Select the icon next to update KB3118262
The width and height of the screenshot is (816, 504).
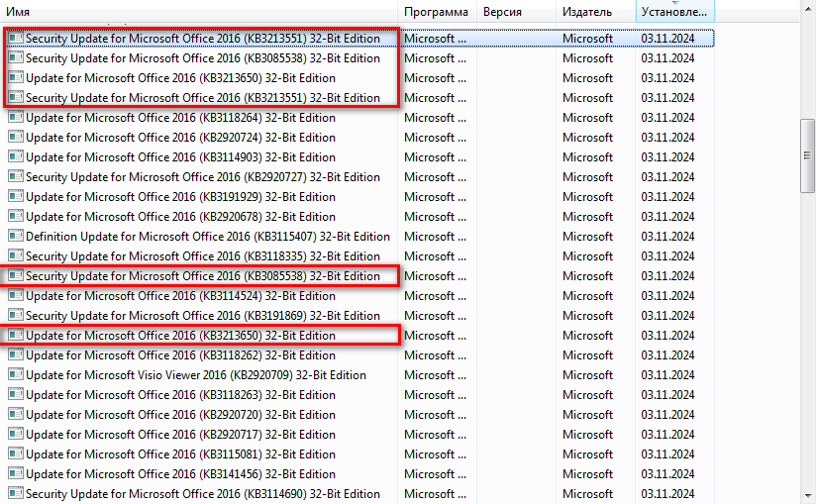(16, 355)
